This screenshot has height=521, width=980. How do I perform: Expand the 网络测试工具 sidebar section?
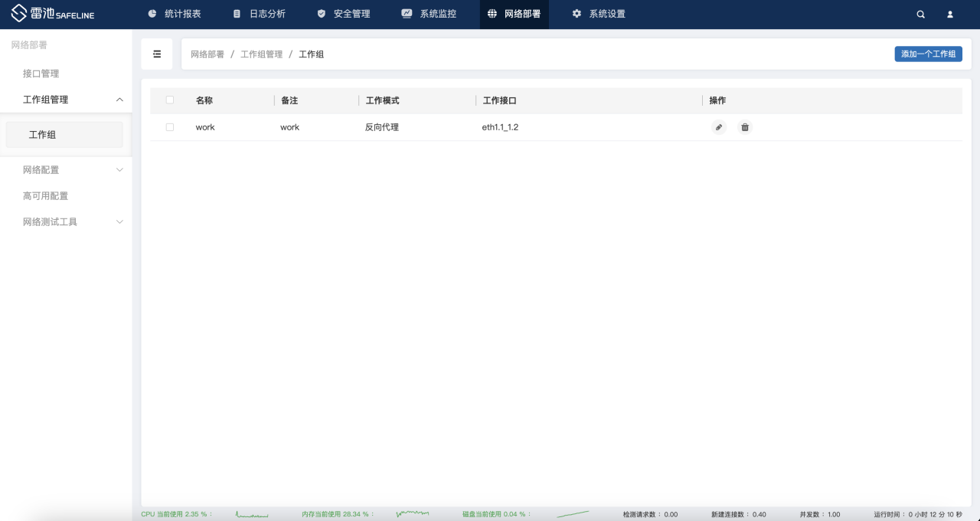click(119, 222)
